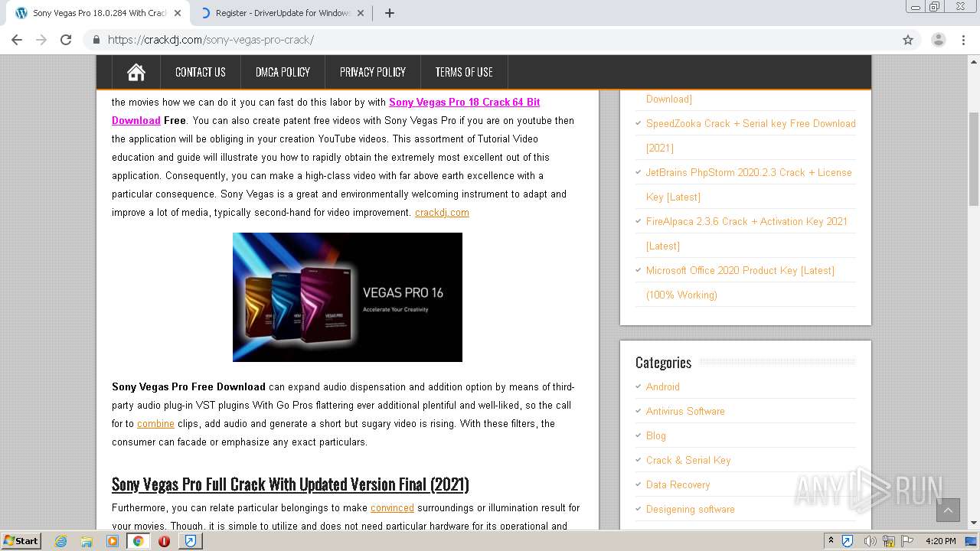Screen dimensions: 980x551
Task: Open the Windows Start button
Action: pyautogui.click(x=21, y=540)
